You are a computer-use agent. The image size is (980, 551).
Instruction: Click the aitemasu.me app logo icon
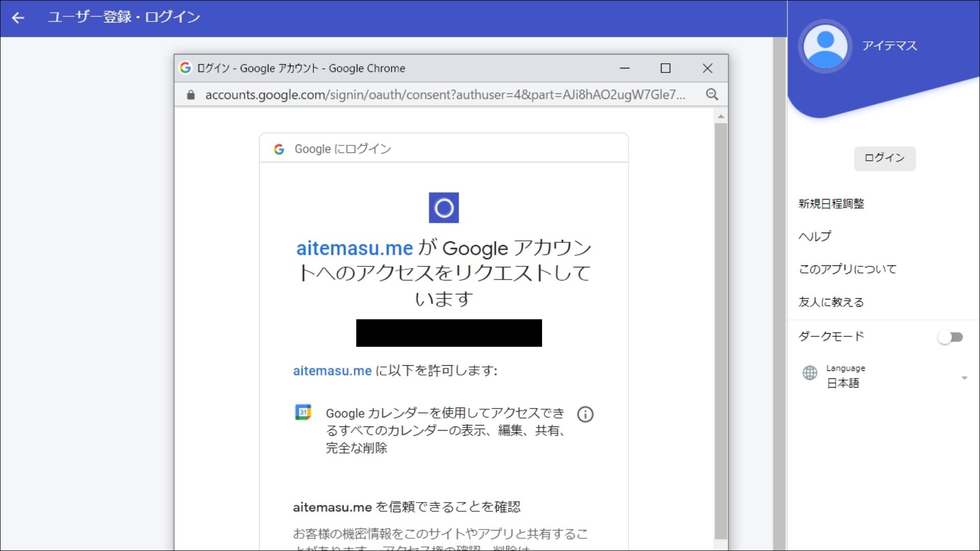[444, 208]
